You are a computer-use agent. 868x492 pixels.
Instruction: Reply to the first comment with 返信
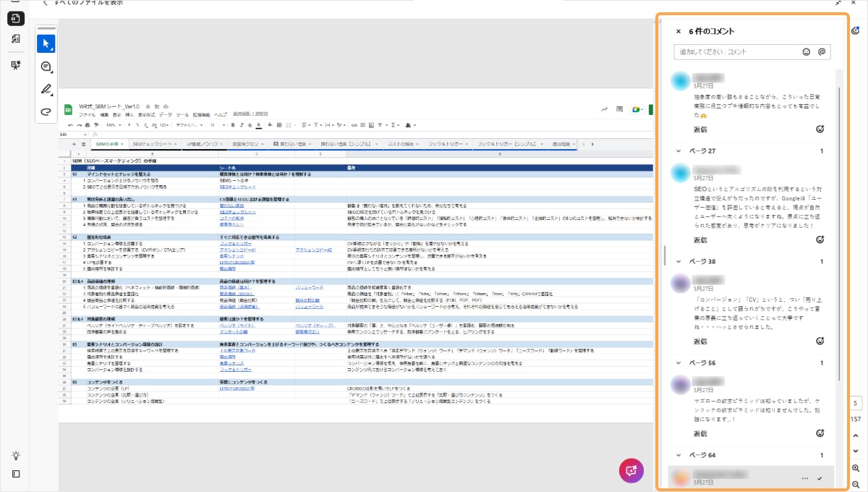(x=700, y=130)
